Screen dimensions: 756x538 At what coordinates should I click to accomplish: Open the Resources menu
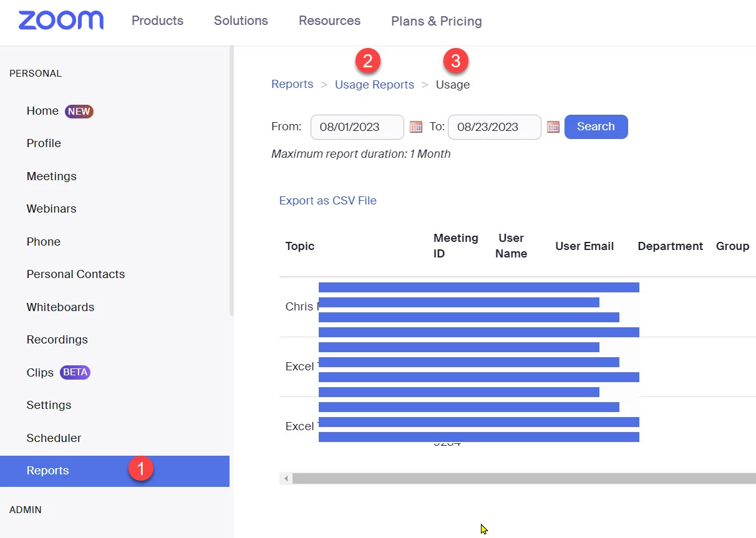(x=329, y=21)
